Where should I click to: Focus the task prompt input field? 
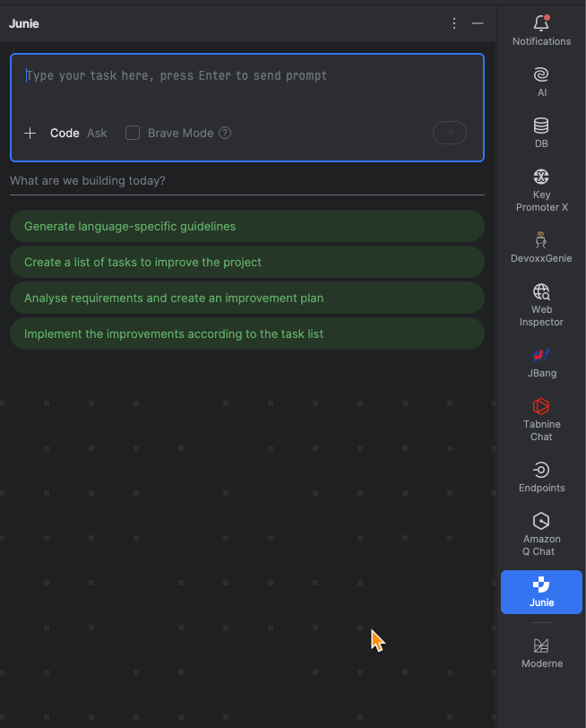[x=246, y=86]
